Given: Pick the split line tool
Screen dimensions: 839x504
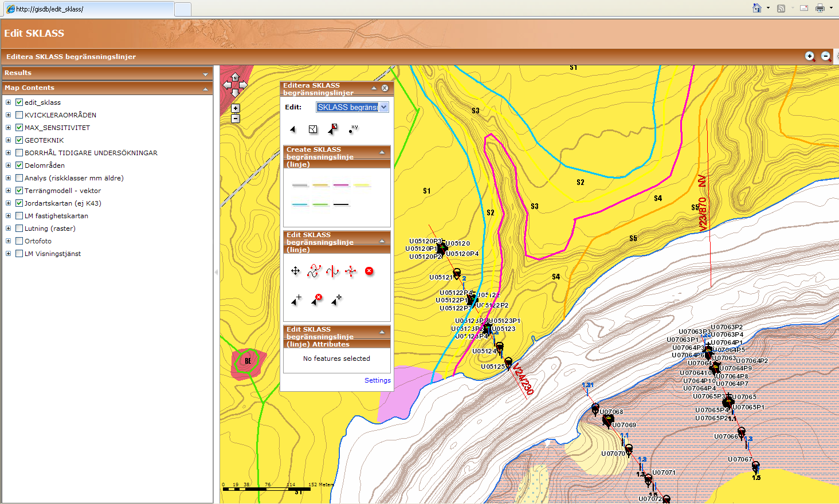Looking at the screenshot, I should [332, 271].
